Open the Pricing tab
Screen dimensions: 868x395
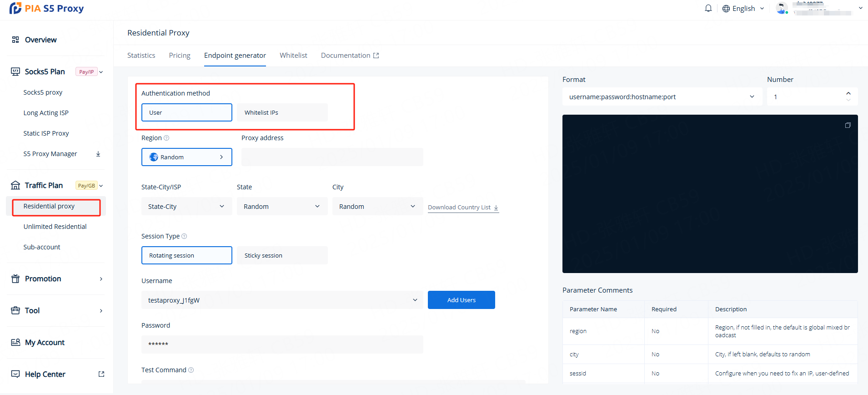pyautogui.click(x=180, y=56)
